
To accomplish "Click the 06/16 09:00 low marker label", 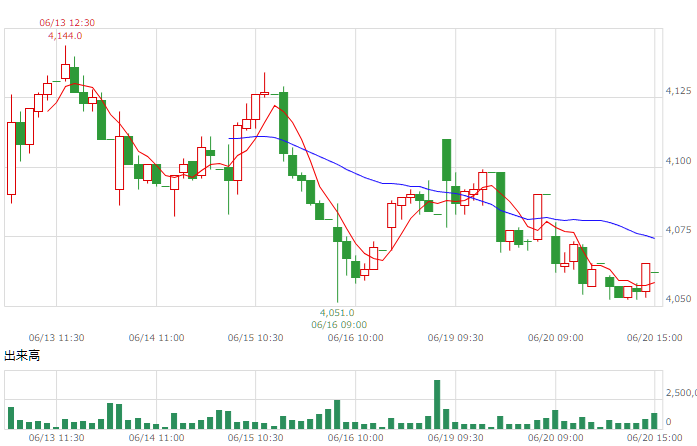I will pos(339,325).
